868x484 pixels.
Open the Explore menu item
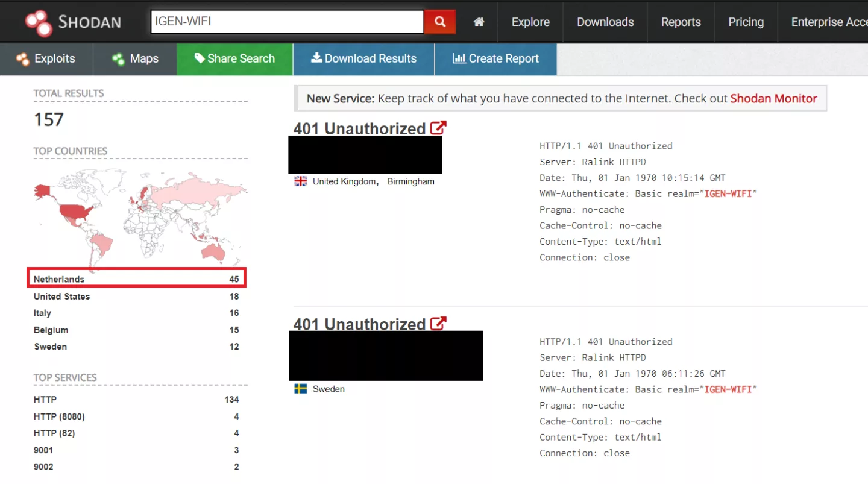click(x=530, y=22)
